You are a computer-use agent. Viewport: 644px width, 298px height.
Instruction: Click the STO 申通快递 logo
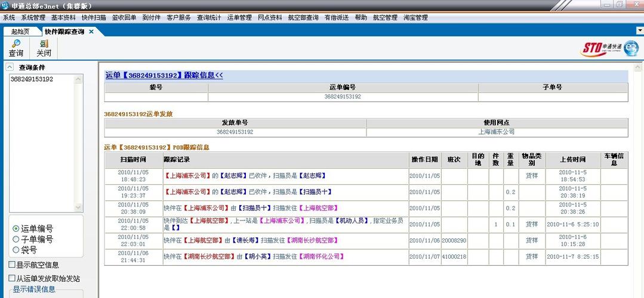pyautogui.click(x=601, y=49)
